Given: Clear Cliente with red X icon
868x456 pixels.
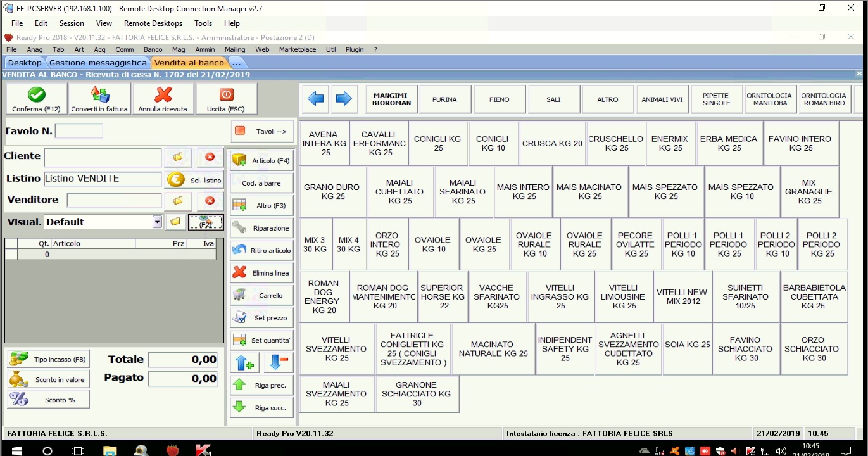Looking at the screenshot, I should point(210,156).
